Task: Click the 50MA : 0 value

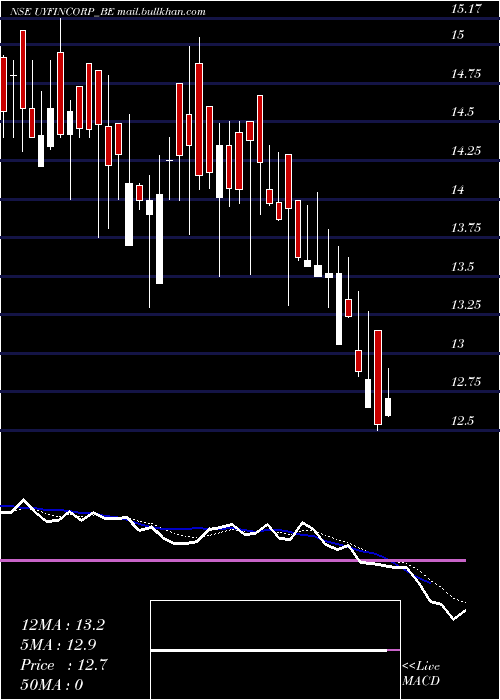Action: [x=52, y=684]
